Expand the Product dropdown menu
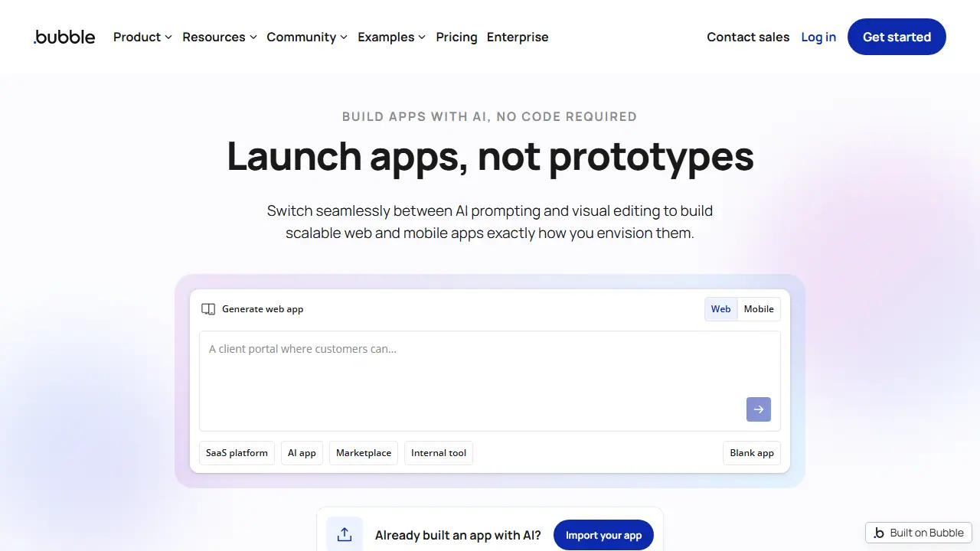980x551 pixels. [142, 37]
